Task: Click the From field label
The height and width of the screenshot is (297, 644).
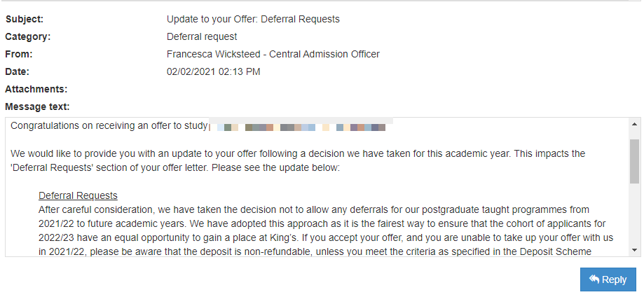Action: pos(19,54)
